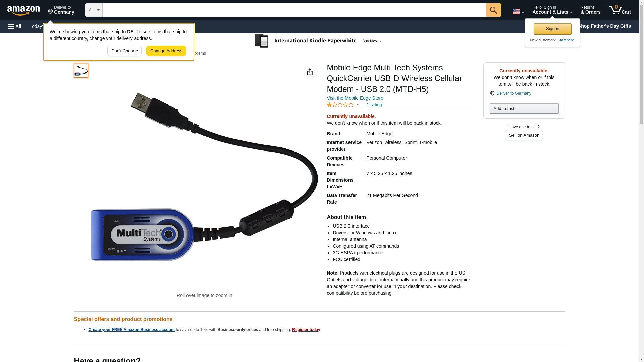644x362 pixels.
Task: Click the Add to List button
Action: [524, 108]
